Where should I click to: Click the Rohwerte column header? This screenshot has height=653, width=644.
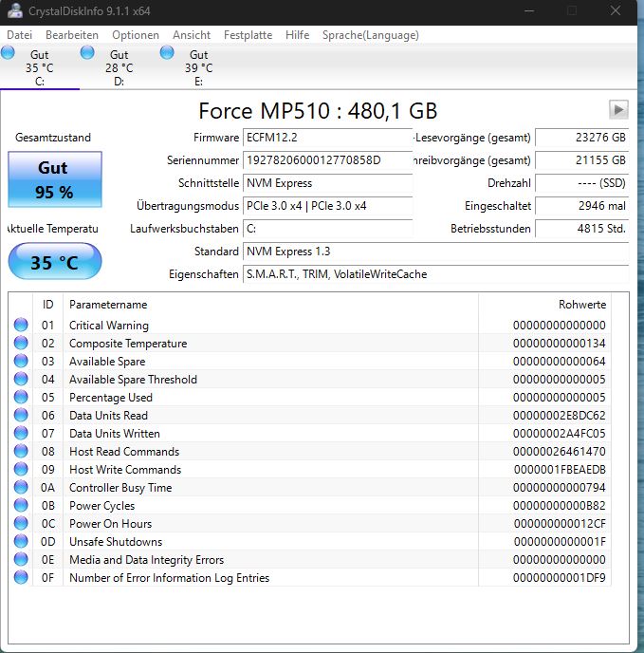pos(544,305)
